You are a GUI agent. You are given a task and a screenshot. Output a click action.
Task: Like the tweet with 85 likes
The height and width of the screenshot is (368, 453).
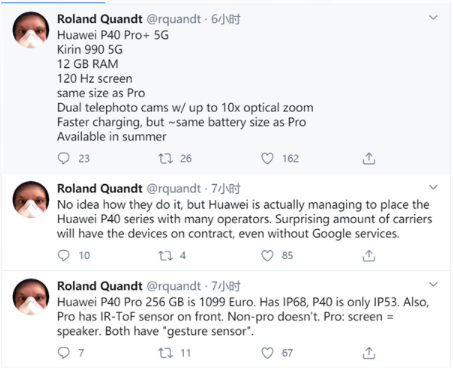[267, 256]
